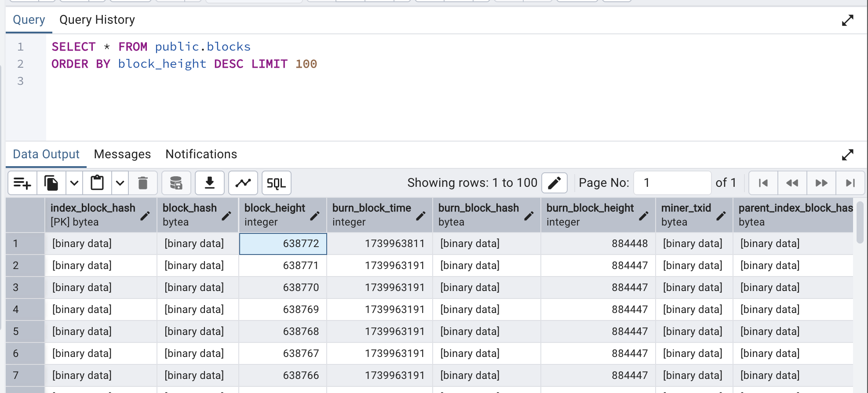Click burn_block_time 1739963191 in row 4
Viewport: 868px width, 393px height.
(x=380, y=309)
